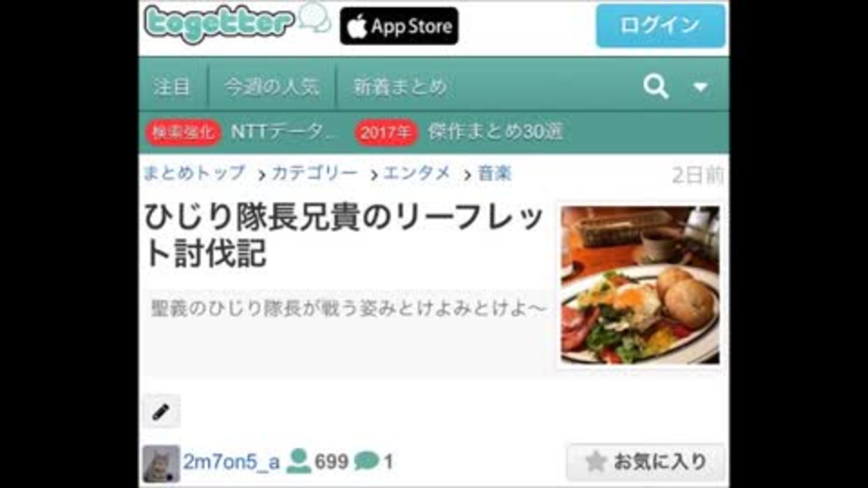Open the 新着まとめ tab
This screenshot has width=868, height=488.
coord(400,87)
